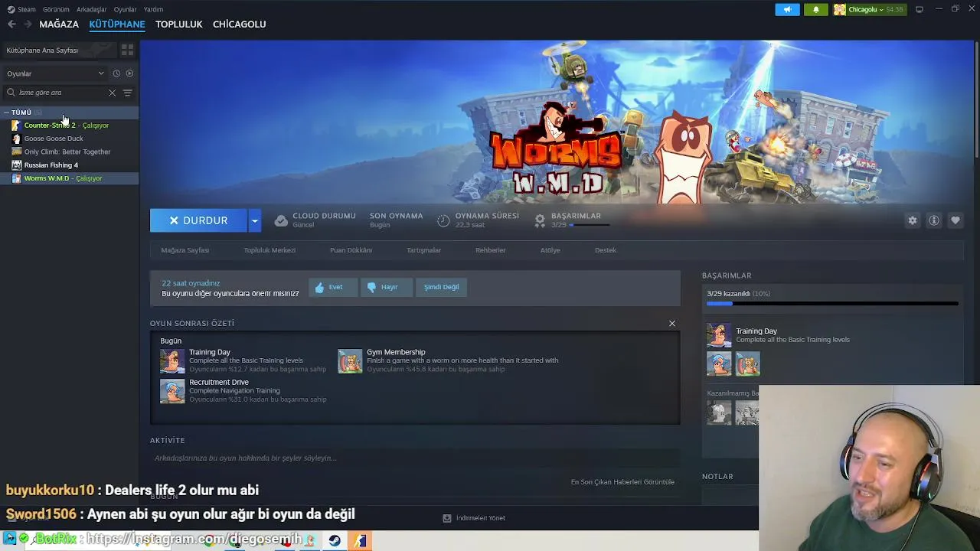Open the Tartışmalar link

pos(424,250)
